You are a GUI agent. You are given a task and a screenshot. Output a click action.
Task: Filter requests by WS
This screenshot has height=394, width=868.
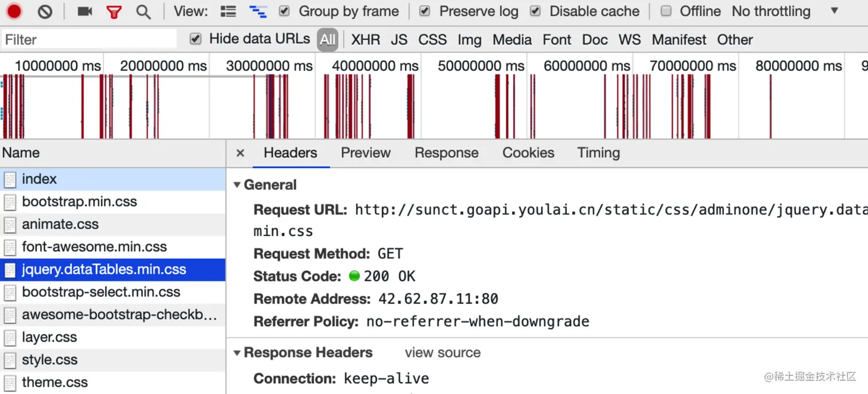coord(630,40)
